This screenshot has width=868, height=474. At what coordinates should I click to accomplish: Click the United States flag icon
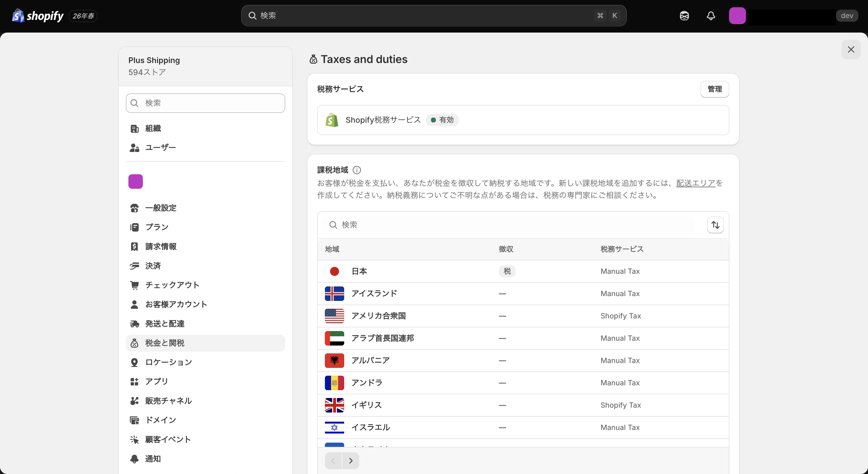(334, 316)
